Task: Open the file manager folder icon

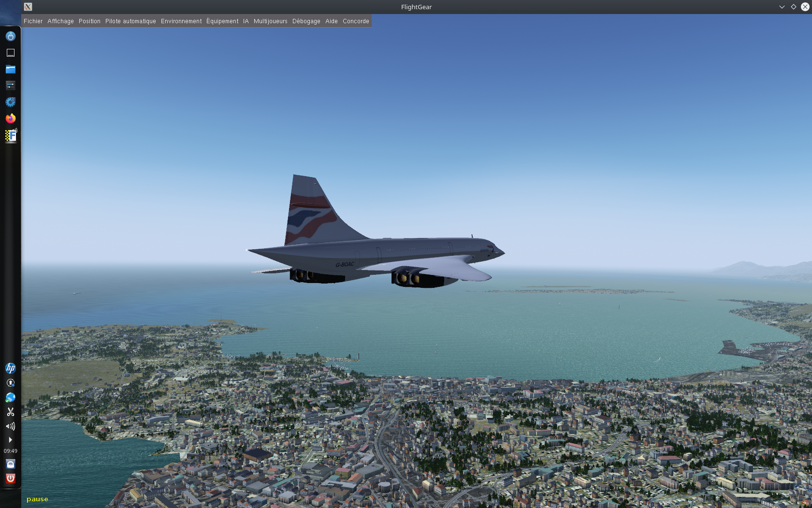Action: coord(11,69)
